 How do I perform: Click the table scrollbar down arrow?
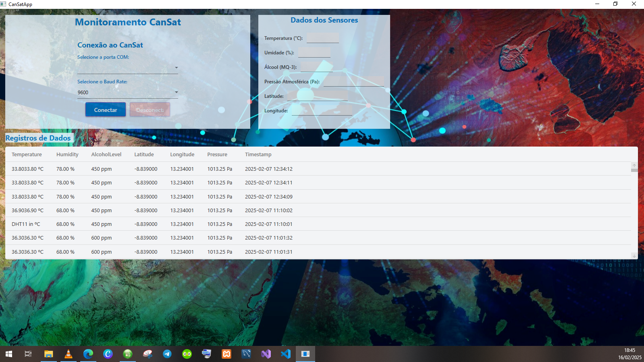(634, 256)
